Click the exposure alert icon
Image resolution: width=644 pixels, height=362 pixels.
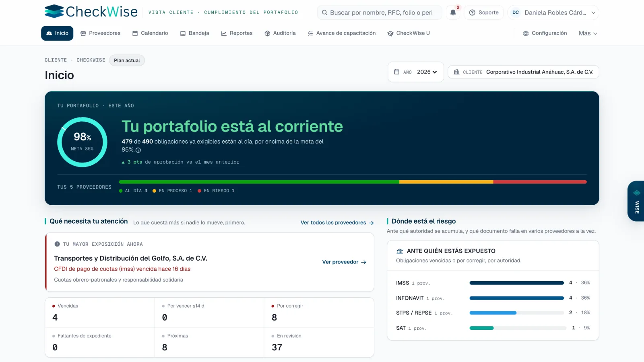click(x=57, y=244)
